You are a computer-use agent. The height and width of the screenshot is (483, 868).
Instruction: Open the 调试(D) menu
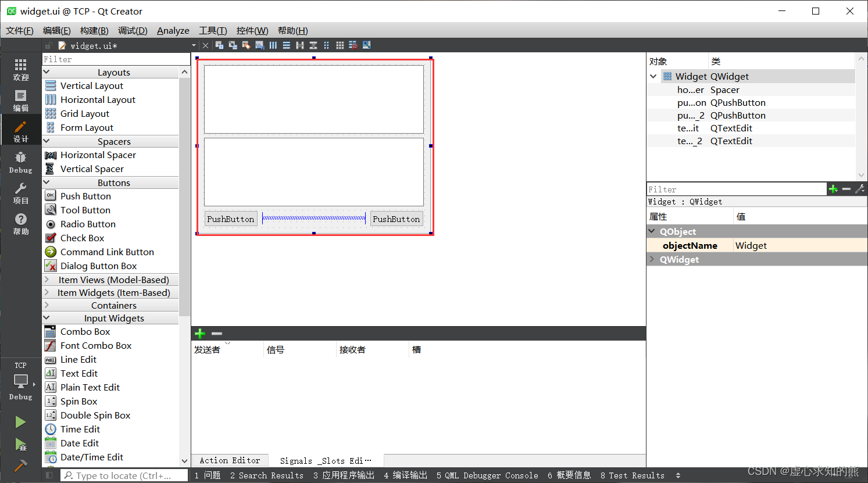coord(133,30)
